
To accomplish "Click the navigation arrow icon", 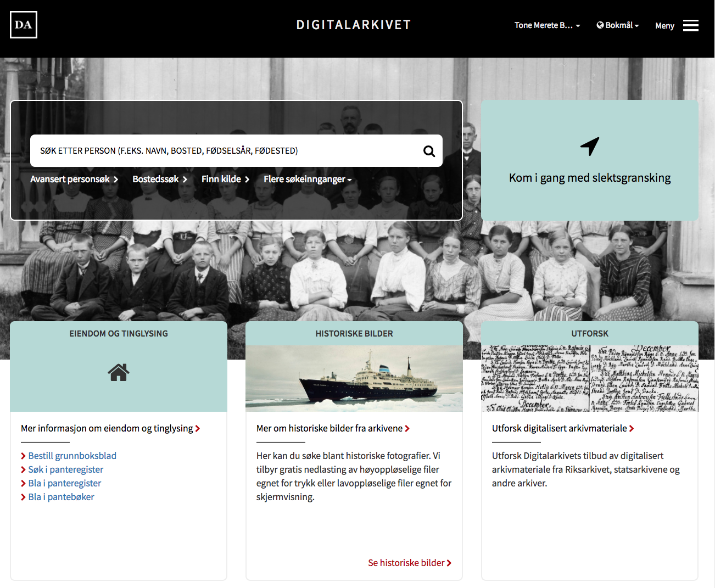I will tap(590, 147).
